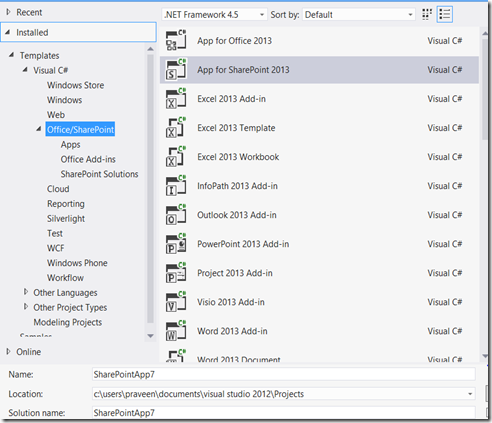This screenshot has height=423, width=492.
Task: Select the Visio 2013 Add-in template
Action: (x=319, y=301)
